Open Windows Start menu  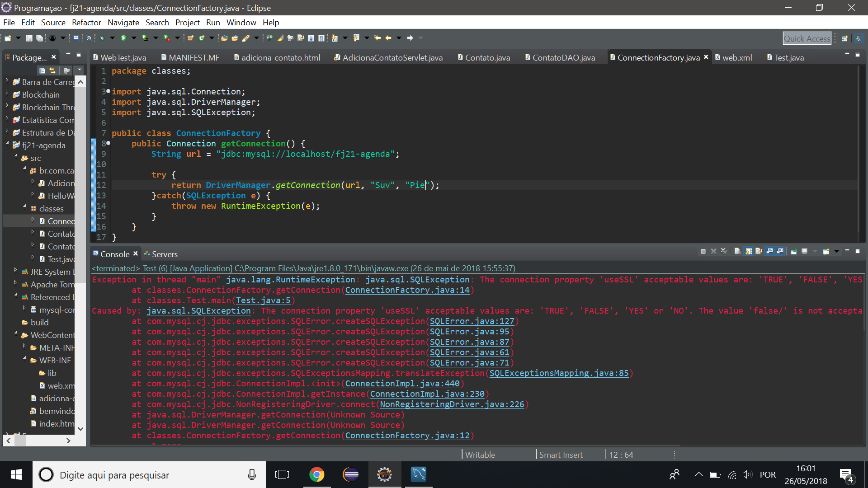coord(16,474)
